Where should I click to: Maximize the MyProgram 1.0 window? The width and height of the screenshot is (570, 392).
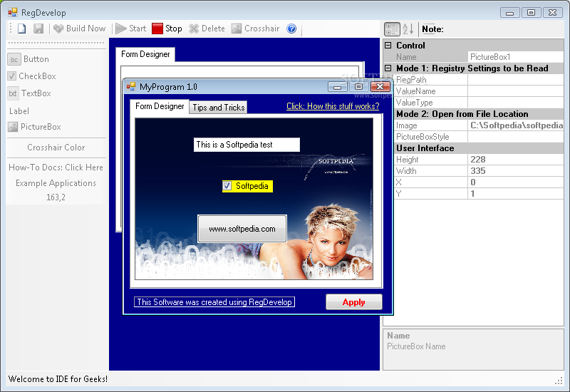pos(358,87)
